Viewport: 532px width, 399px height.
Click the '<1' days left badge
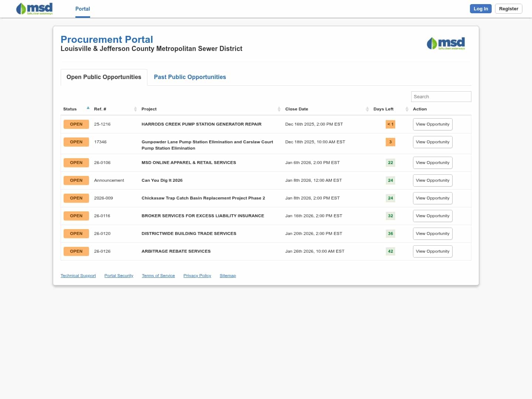click(x=390, y=124)
